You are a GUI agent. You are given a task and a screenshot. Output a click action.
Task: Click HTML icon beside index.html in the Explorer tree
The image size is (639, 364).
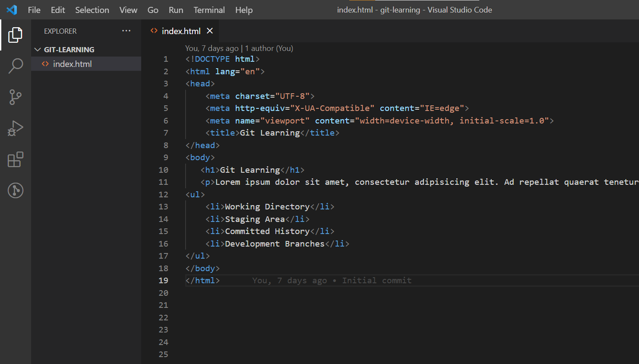(45, 64)
